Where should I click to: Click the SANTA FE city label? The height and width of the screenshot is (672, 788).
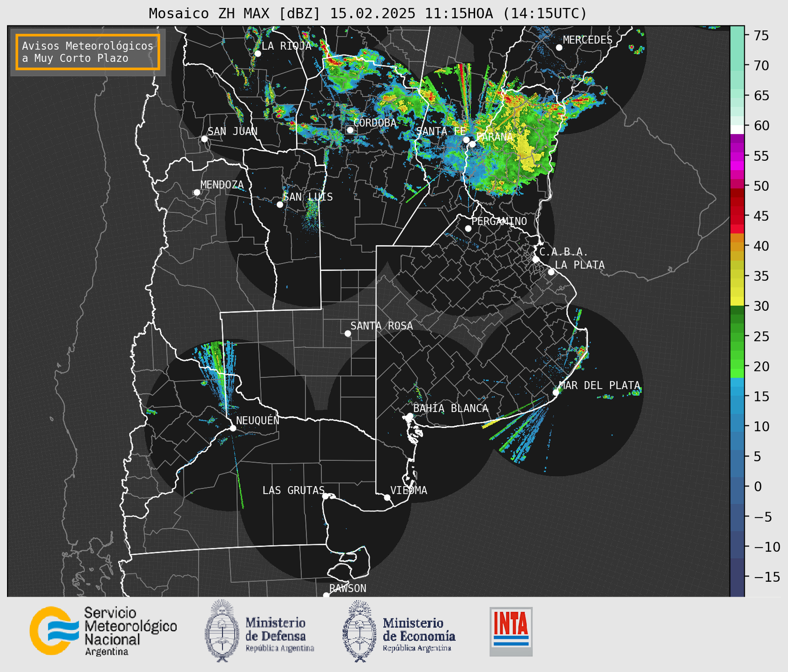[x=440, y=131]
